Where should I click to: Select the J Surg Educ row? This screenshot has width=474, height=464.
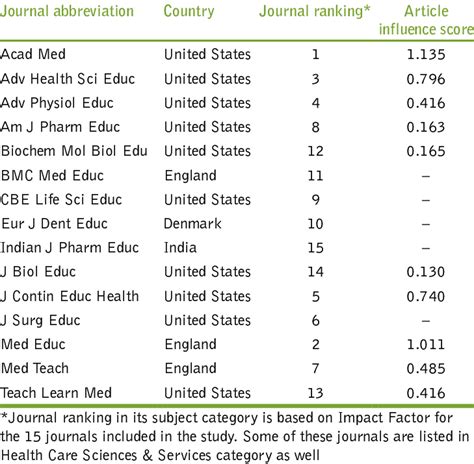pyautogui.click(x=237, y=320)
